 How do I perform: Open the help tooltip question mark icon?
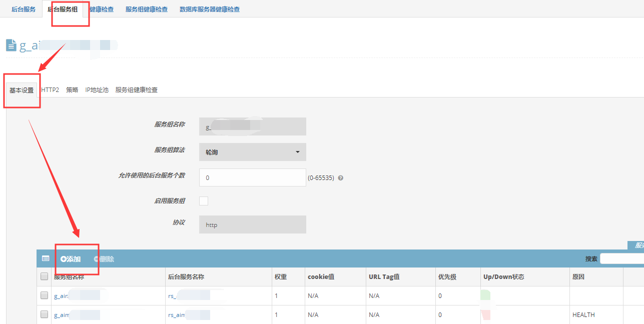(340, 177)
